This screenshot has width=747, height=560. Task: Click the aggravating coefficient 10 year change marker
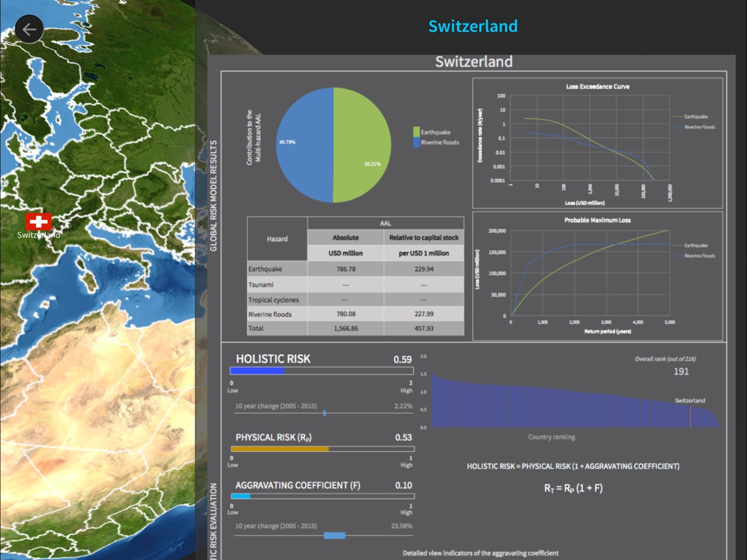point(334,536)
